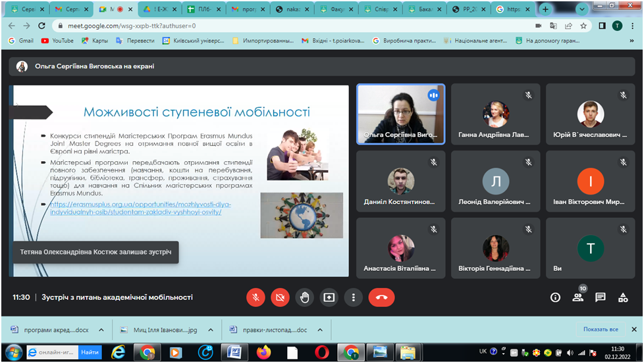Click the present screen button

(x=329, y=297)
